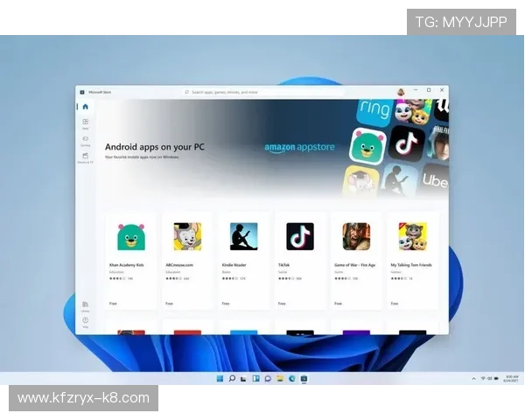Open the Apps section in sidebar

click(x=86, y=123)
